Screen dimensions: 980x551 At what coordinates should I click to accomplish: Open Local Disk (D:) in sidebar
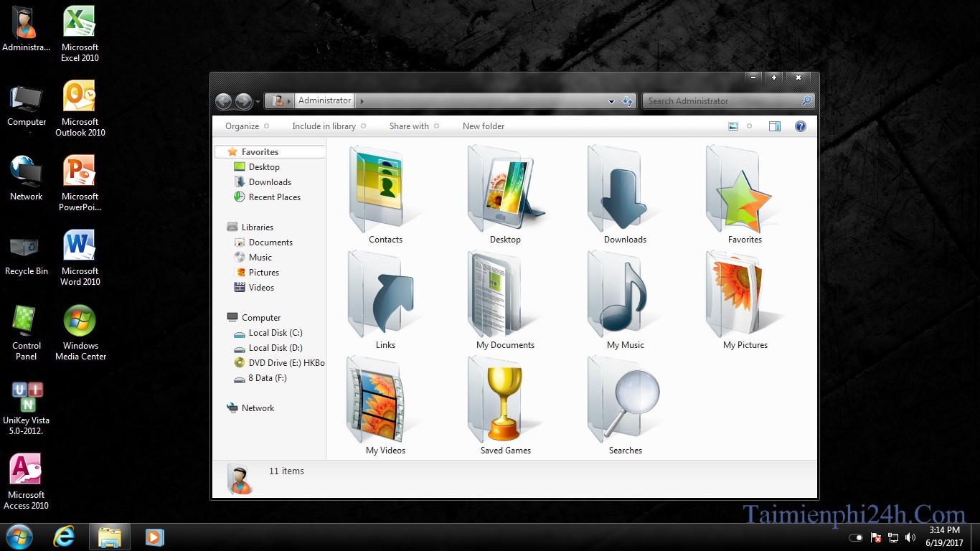pyautogui.click(x=275, y=348)
